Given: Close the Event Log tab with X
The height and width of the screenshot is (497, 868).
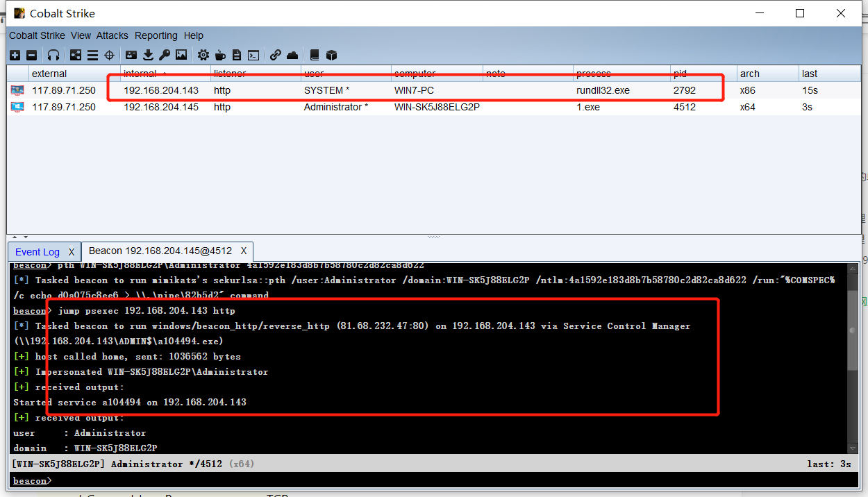Looking at the screenshot, I should click(x=71, y=252).
